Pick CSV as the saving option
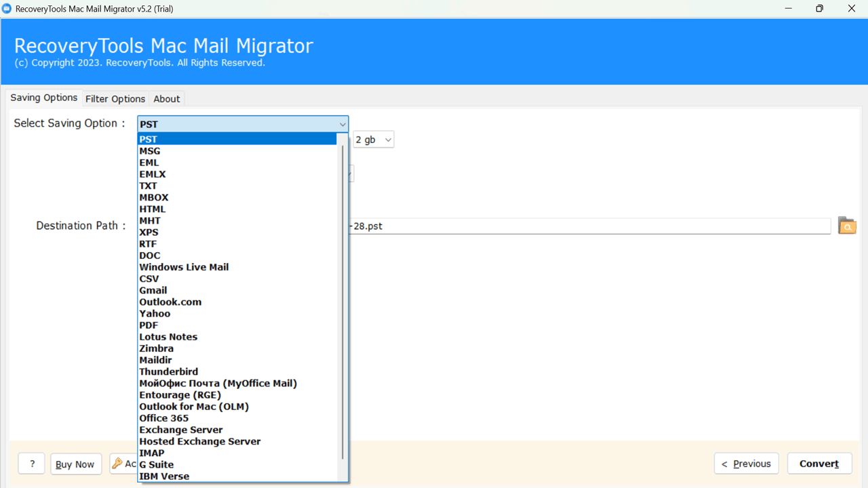Image resolution: width=868 pixels, height=488 pixels. point(237,279)
